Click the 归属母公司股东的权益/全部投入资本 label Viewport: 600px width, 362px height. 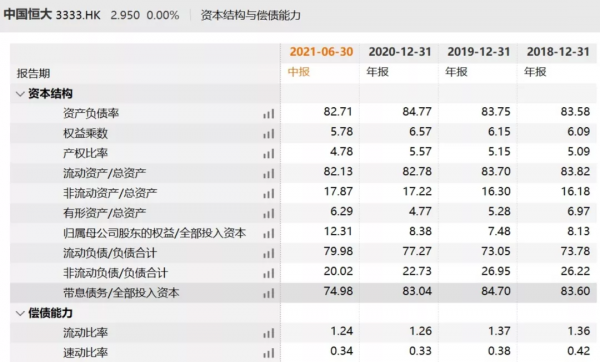coord(155,233)
